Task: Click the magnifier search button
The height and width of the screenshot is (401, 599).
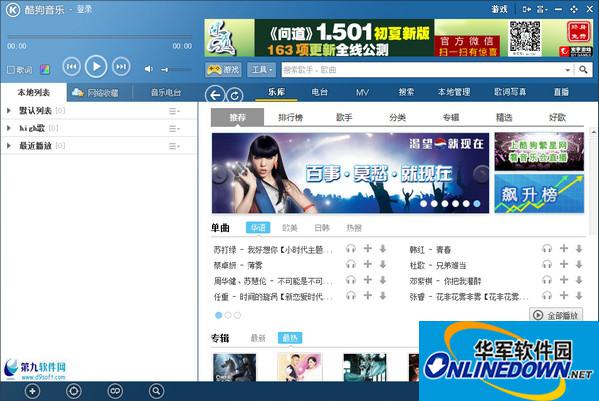Action: tap(583, 70)
